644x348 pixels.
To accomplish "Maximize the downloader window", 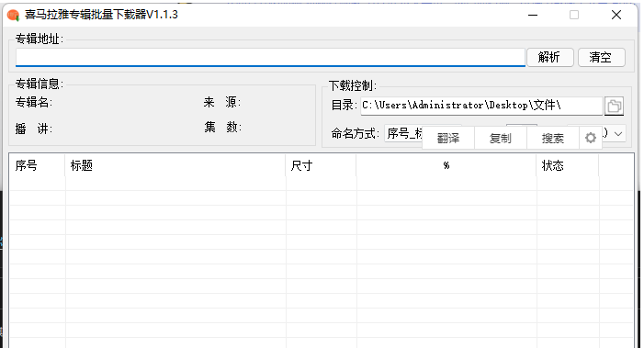I will 574,16.
